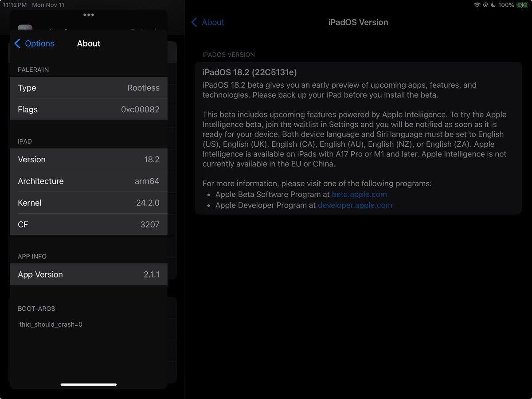Click the IPADOS VERSION section header
The width and height of the screenshot is (532, 399).
click(229, 55)
